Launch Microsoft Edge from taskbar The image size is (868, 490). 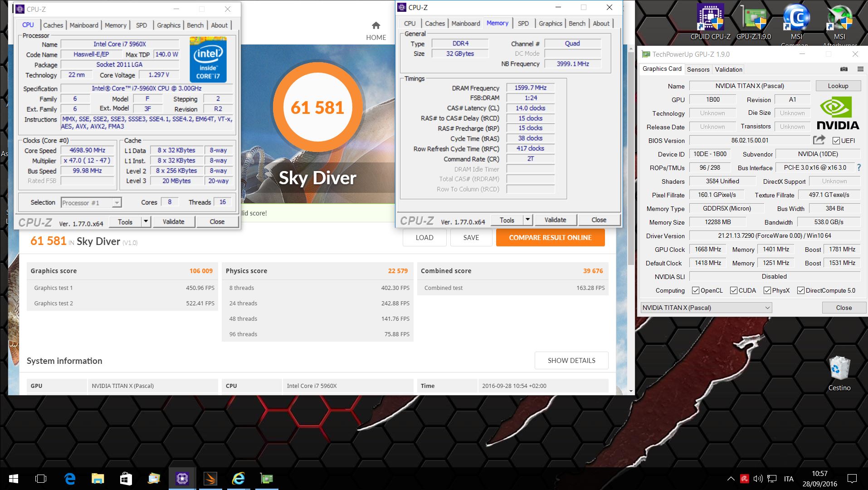[69, 479]
